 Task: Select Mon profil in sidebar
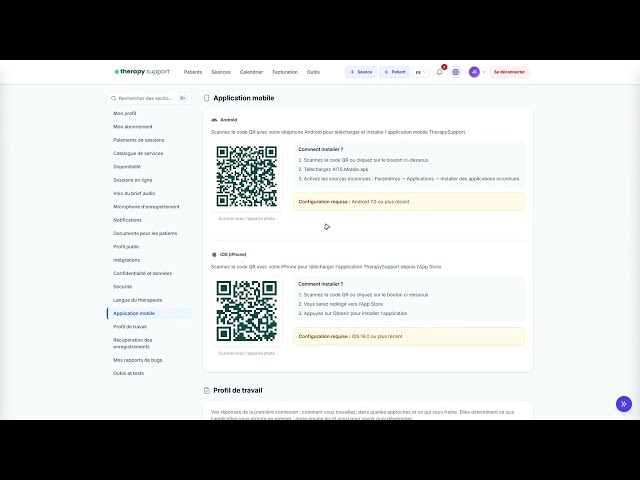click(124, 113)
